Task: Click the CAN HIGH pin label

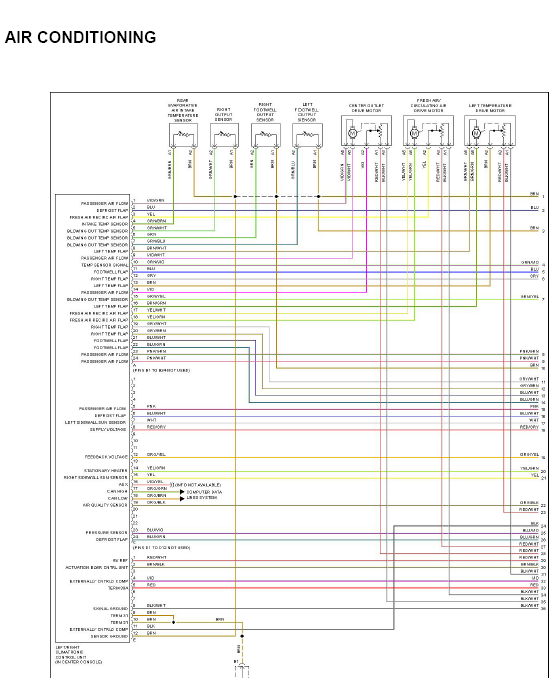Action: (117, 492)
